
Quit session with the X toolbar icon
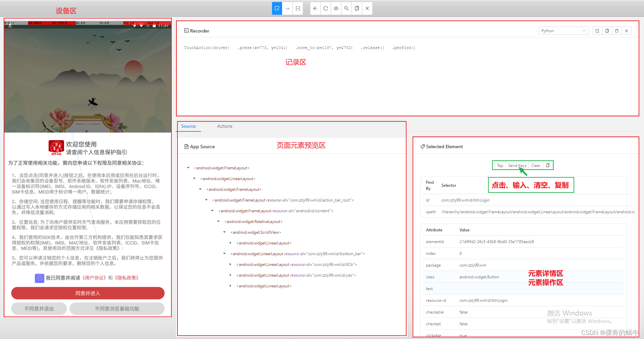tap(367, 8)
